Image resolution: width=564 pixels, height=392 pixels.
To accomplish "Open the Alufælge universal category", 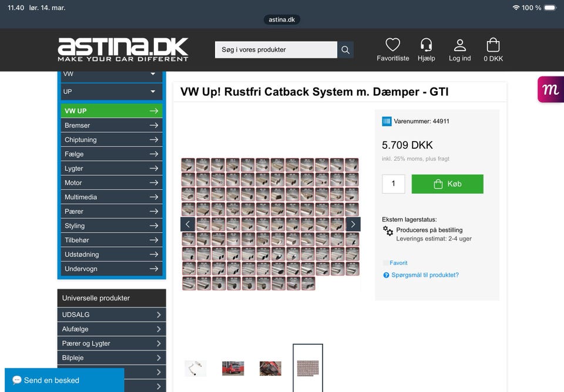I will coord(112,329).
